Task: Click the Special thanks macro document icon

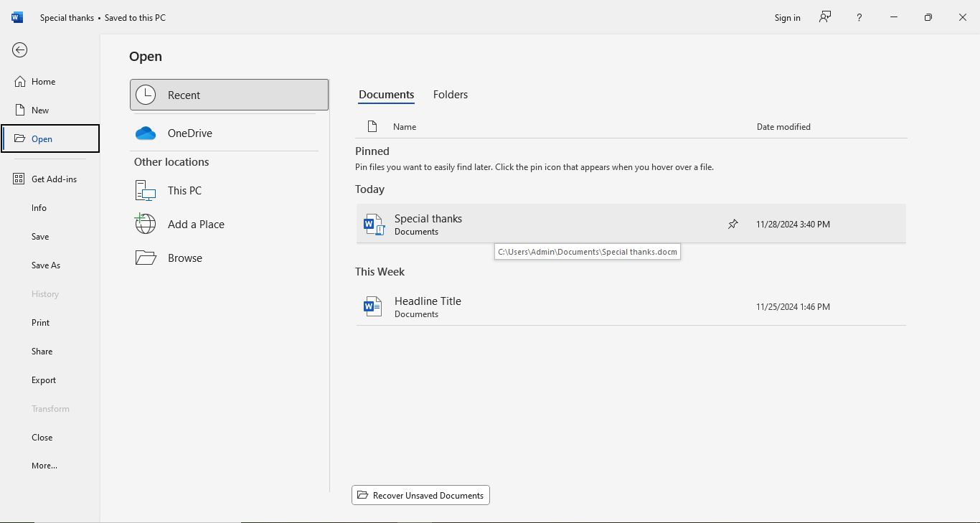Action: point(374,225)
